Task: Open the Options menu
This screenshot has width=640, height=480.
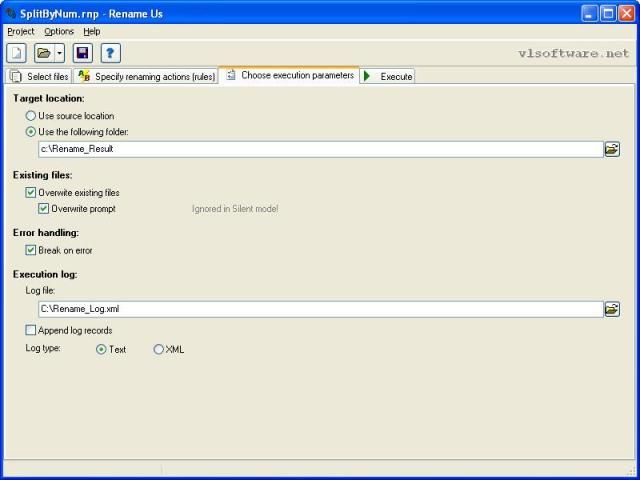Action: 59,32
